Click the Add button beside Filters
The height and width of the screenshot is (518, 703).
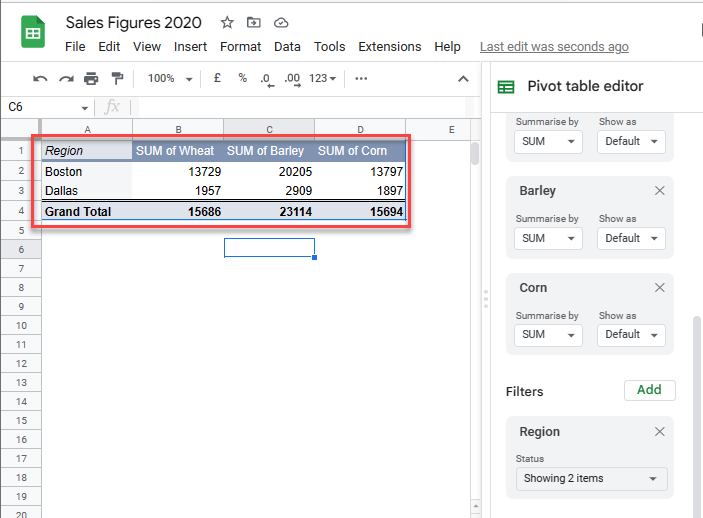point(649,390)
